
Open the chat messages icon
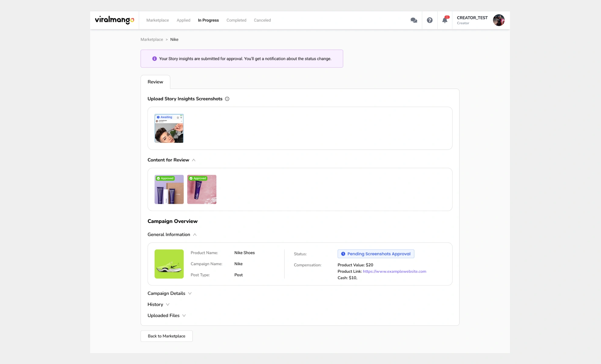click(414, 20)
